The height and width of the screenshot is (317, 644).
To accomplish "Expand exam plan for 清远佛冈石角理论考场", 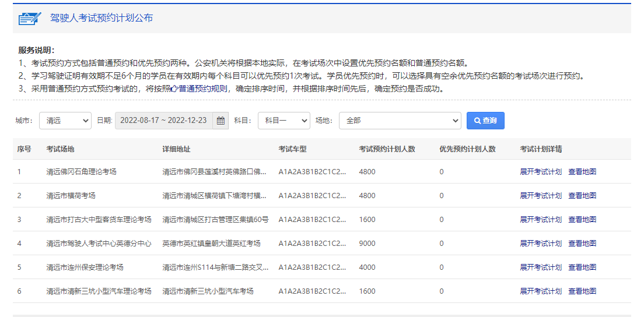I will tap(541, 172).
